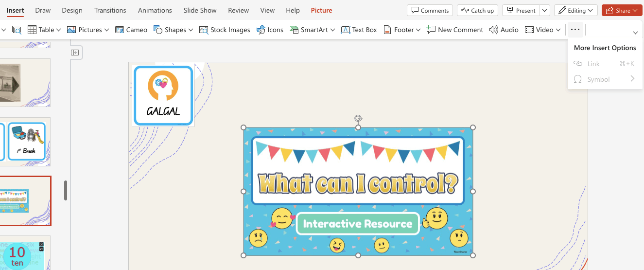Click the top-left resize handle of the picture
This screenshot has height=270, width=644.
(244, 127)
